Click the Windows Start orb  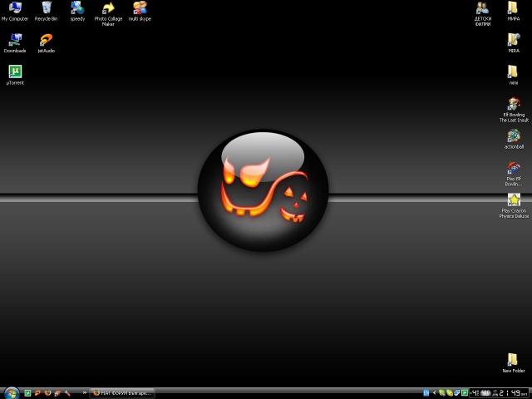(11, 392)
